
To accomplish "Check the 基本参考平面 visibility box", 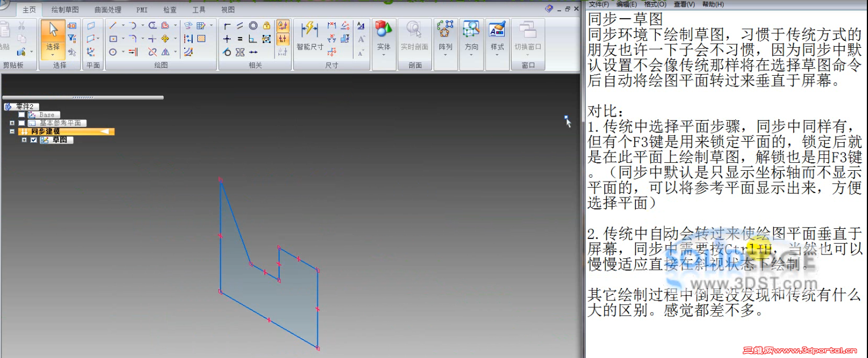I will point(22,123).
